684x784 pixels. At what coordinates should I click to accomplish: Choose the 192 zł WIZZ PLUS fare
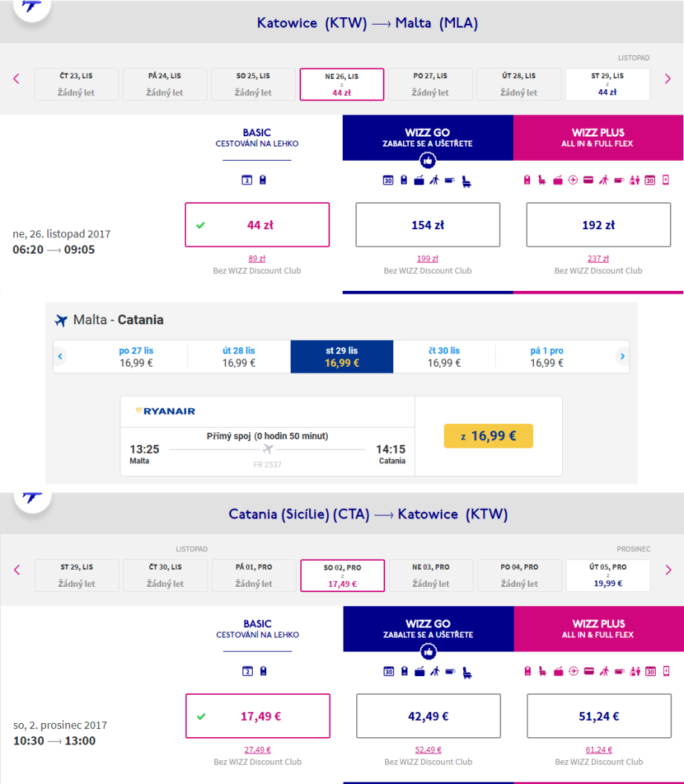click(x=598, y=225)
